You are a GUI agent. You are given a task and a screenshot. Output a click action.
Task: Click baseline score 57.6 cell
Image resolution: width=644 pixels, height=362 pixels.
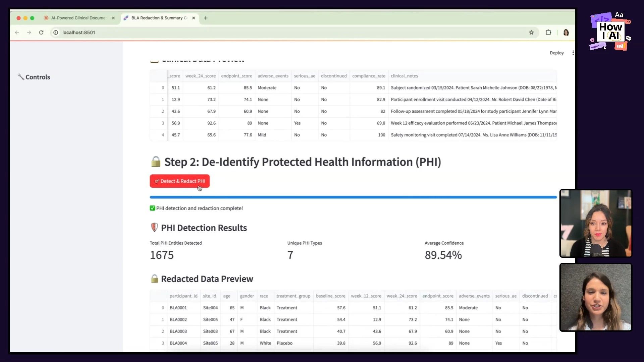(x=330, y=308)
